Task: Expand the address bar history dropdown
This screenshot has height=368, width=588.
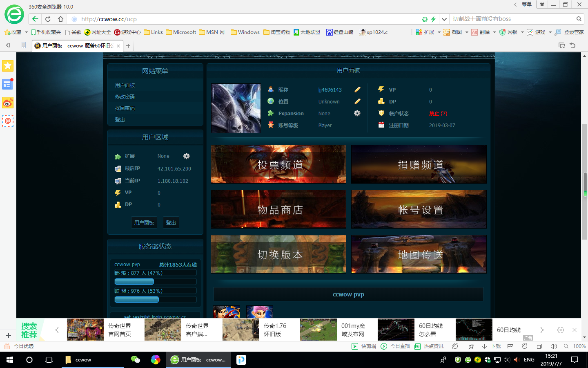Action: (444, 19)
